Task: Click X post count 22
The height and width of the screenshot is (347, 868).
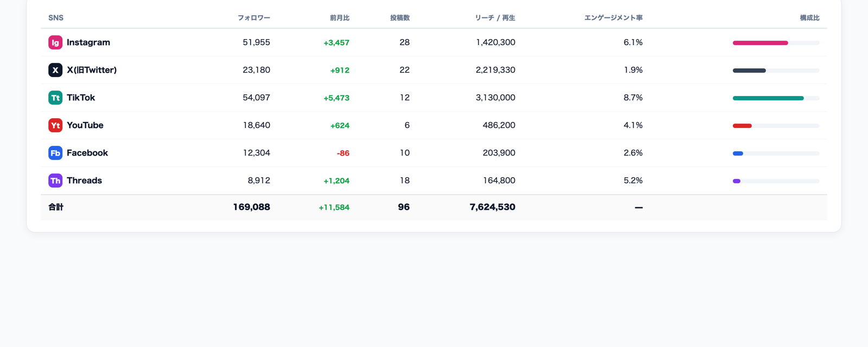Action: (405, 70)
